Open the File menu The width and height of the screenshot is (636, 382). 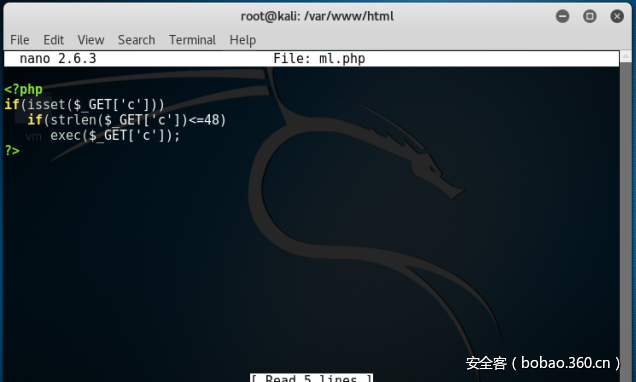point(19,40)
